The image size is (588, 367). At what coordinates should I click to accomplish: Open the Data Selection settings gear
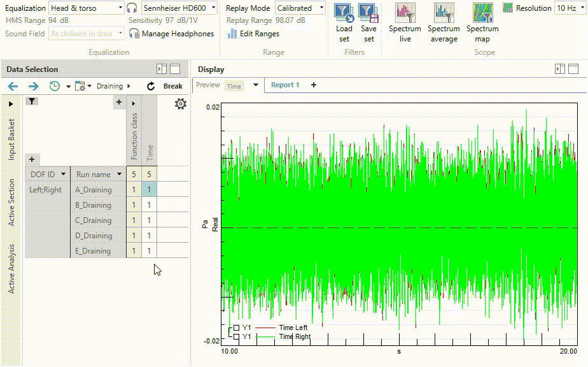point(180,104)
